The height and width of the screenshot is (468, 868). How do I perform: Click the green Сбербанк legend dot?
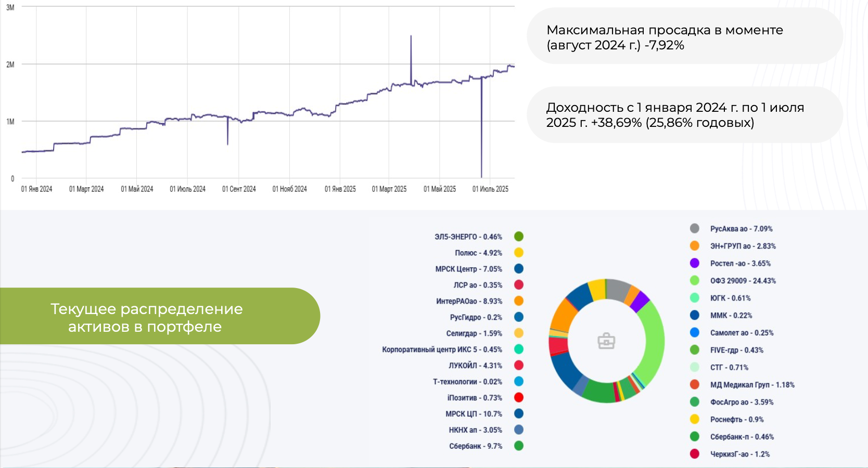click(518, 446)
